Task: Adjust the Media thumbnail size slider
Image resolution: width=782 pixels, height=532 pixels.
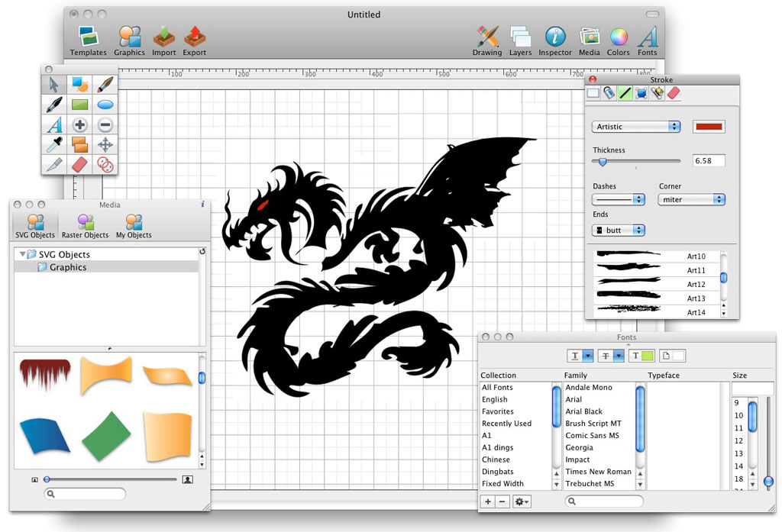Action: (x=47, y=479)
